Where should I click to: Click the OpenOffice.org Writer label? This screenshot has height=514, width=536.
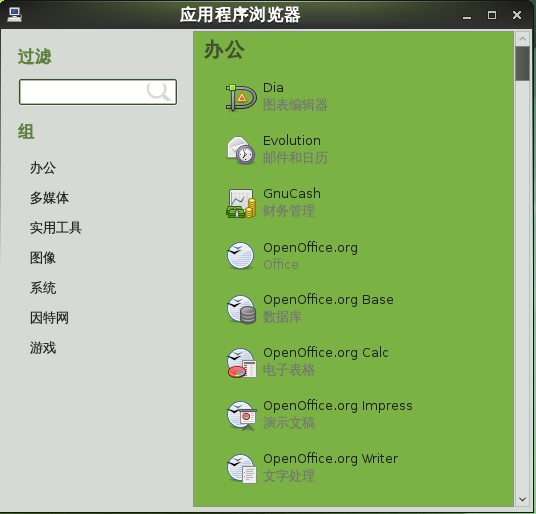point(331,459)
